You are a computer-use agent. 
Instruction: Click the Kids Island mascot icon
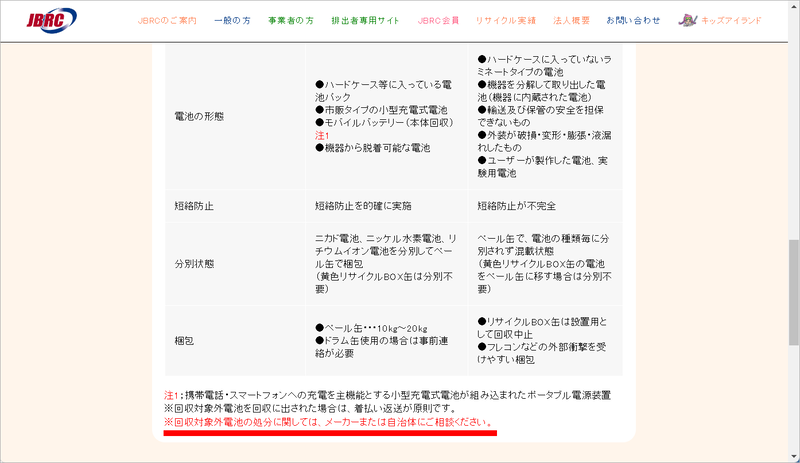coord(687,20)
